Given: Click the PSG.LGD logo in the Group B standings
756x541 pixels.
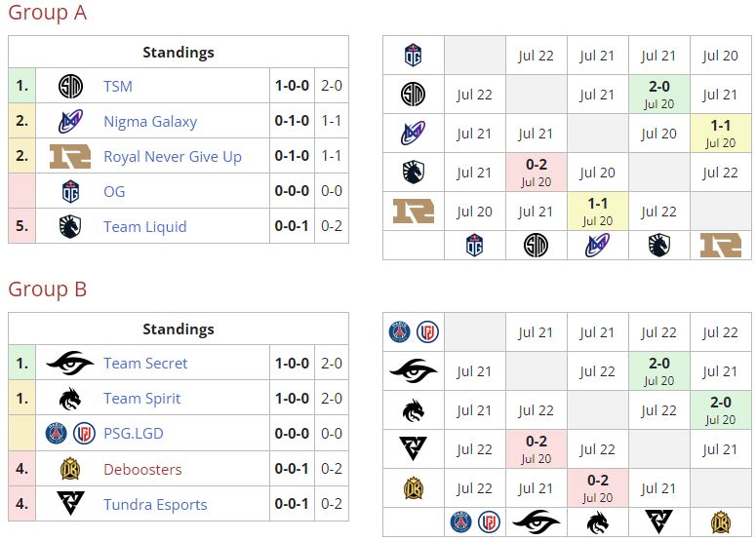Looking at the screenshot, I should (70, 434).
